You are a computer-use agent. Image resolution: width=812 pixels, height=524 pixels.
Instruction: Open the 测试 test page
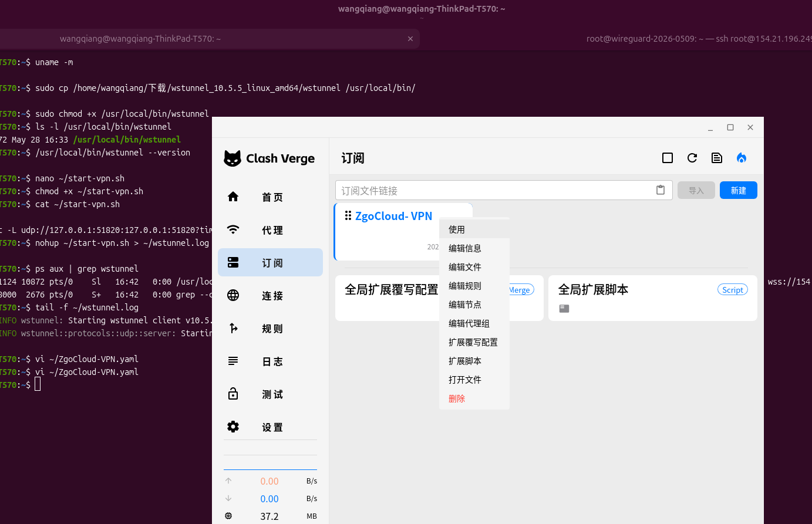270,394
